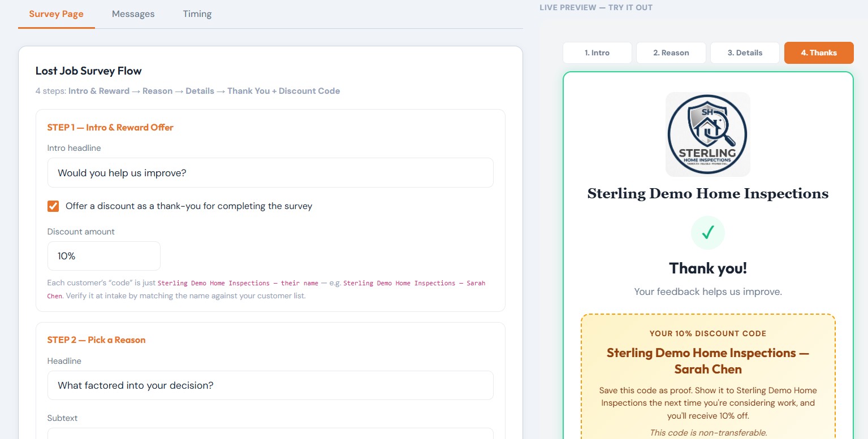The height and width of the screenshot is (439, 868).
Task: Click the 'Sarah Chen' discount code text
Action: [708, 370]
